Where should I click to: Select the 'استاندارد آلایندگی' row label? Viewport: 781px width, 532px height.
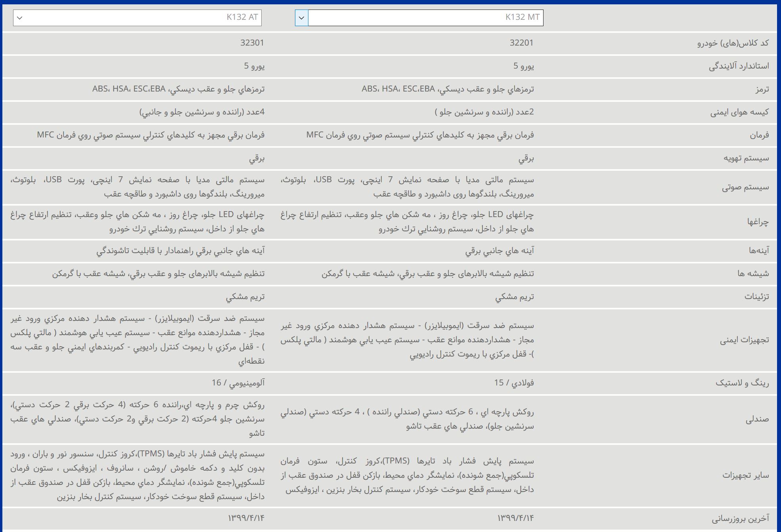pyautogui.click(x=739, y=66)
